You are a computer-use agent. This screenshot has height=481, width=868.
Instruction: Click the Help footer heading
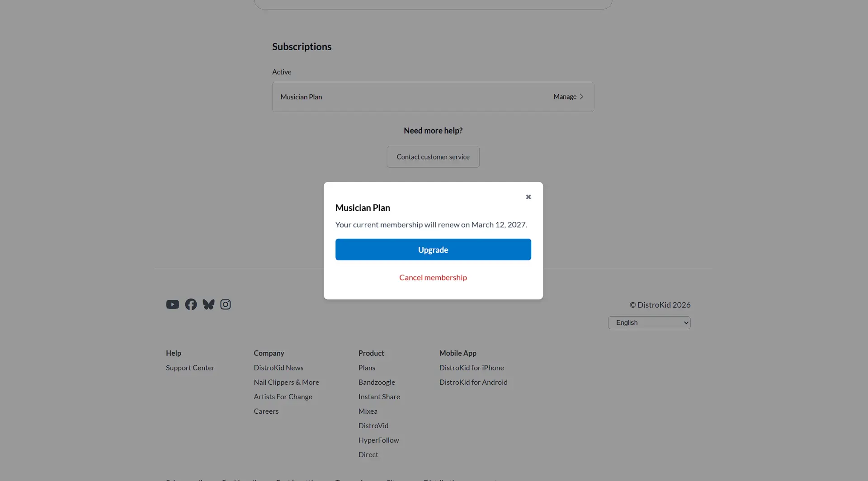click(x=174, y=353)
